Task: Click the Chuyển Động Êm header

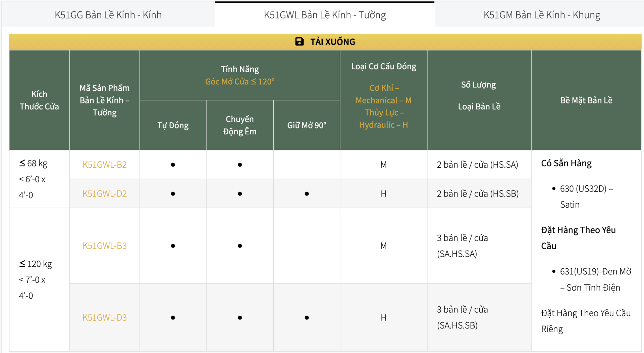Action: tap(239, 125)
